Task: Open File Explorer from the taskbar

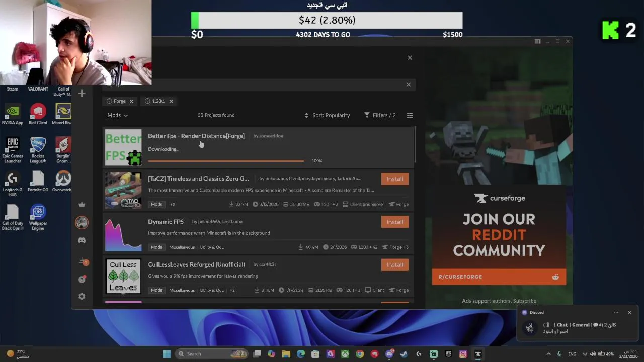Action: tap(286, 354)
